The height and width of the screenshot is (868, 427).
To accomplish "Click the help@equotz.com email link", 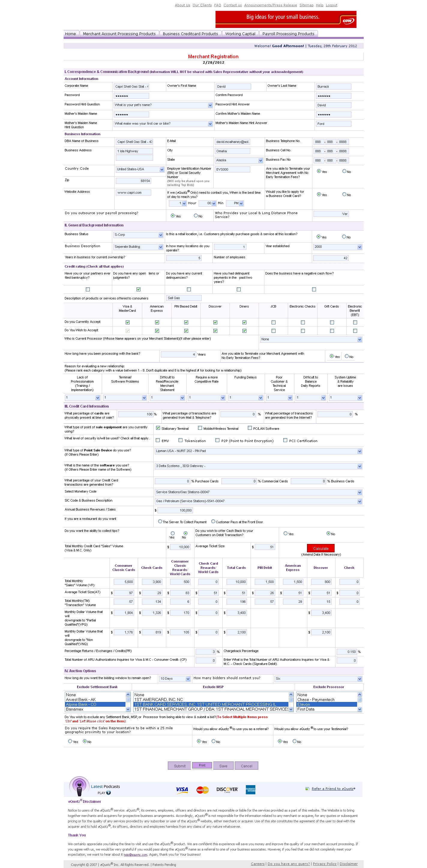I will point(135,854).
